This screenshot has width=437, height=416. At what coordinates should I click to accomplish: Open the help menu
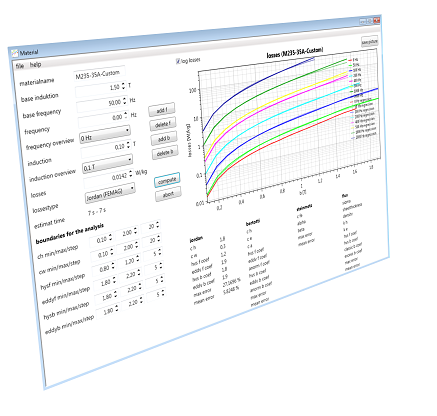click(35, 64)
